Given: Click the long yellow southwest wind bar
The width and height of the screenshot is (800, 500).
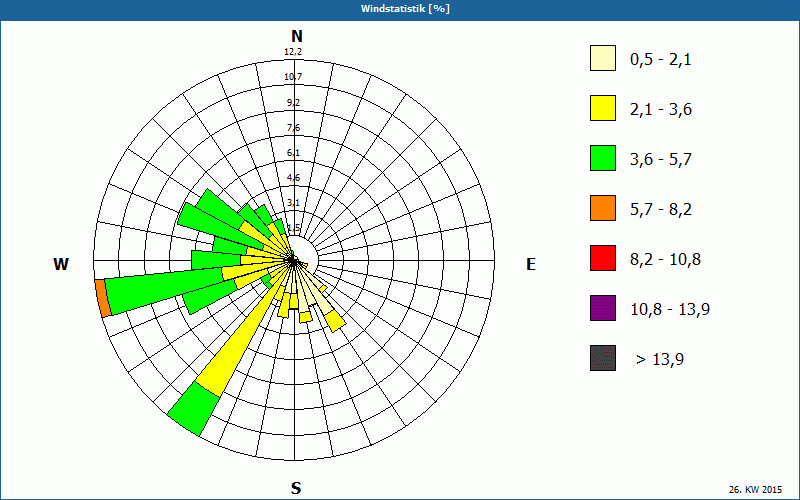Looking at the screenshot, I should pyautogui.click(x=240, y=339).
